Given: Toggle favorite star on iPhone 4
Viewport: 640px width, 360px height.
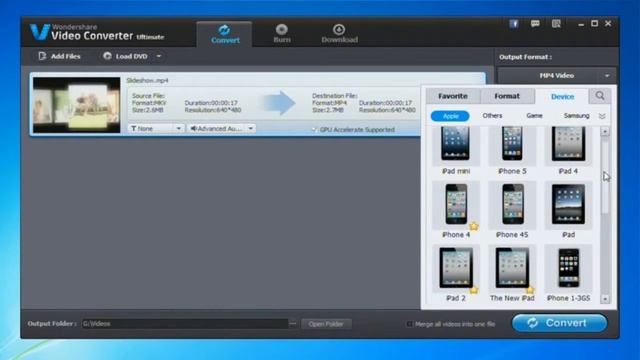Looking at the screenshot, I should 473,226.
